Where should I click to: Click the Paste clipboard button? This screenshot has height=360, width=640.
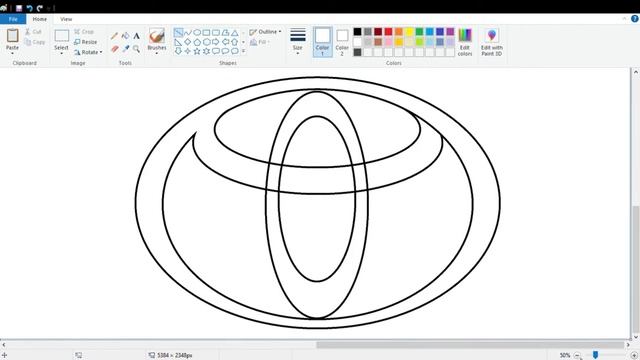pos(12,39)
